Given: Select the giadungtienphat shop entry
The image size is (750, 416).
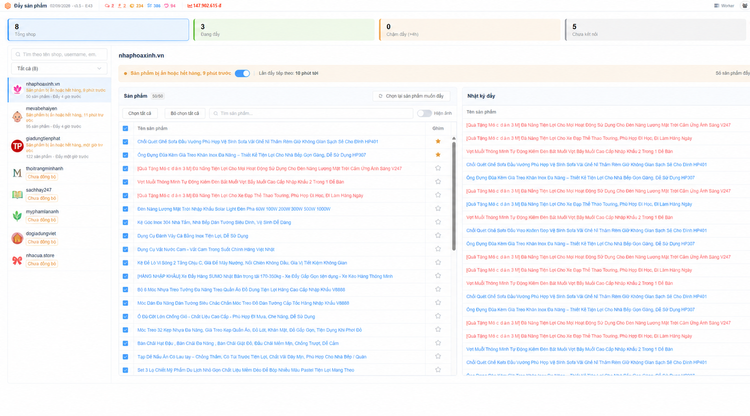Looking at the screenshot, I should [x=59, y=147].
